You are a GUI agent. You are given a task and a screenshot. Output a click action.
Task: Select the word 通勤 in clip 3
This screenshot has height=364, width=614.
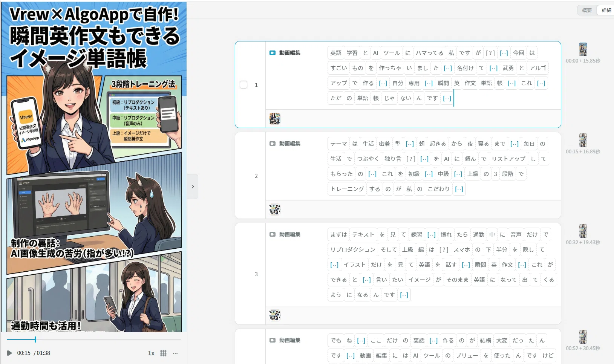coord(479,235)
